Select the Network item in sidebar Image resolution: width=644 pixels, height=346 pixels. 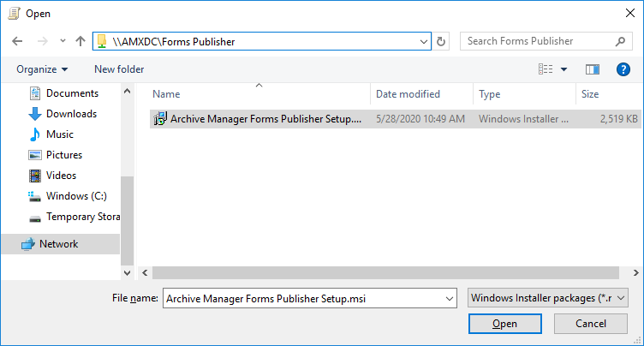pos(58,244)
